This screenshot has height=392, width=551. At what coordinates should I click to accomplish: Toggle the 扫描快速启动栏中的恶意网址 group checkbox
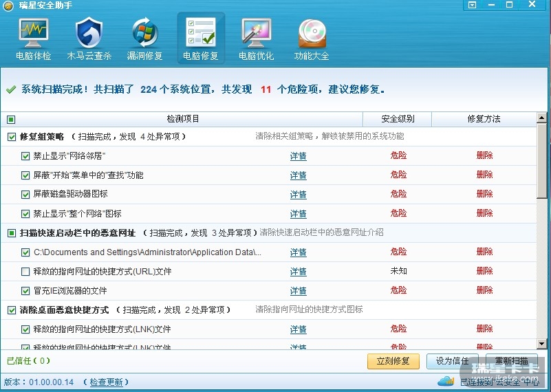click(12, 233)
